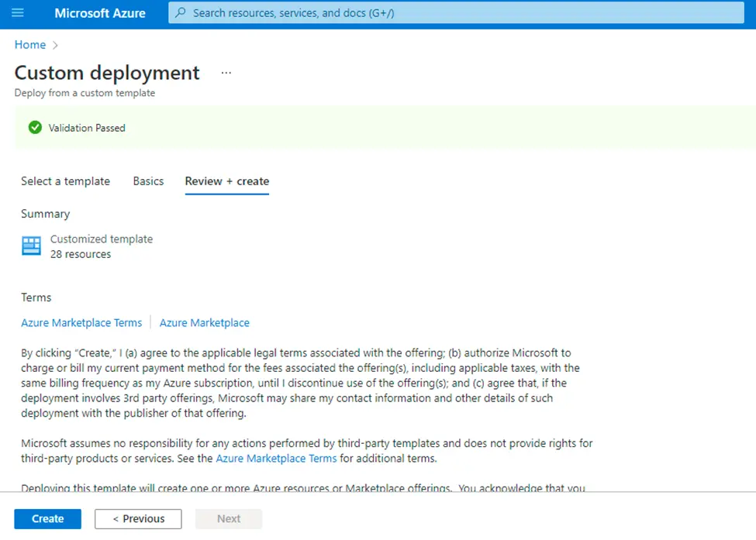Viewport: 756px width, 540px height.
Task: Open the hamburger portal menu
Action: click(17, 13)
